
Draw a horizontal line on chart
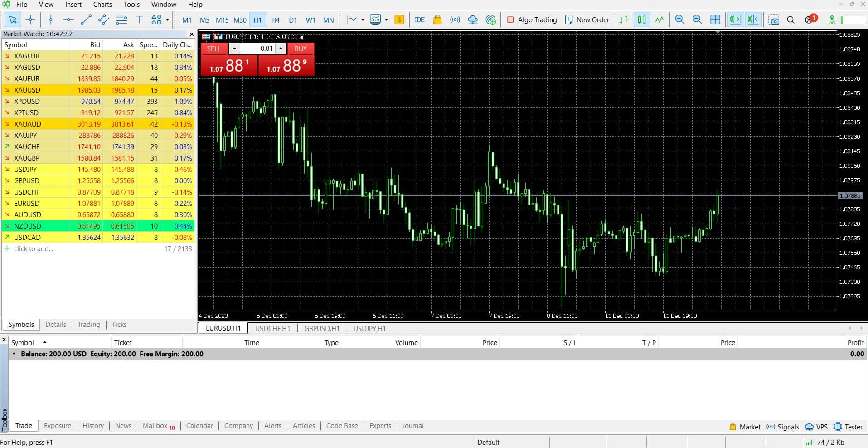pyautogui.click(x=68, y=19)
